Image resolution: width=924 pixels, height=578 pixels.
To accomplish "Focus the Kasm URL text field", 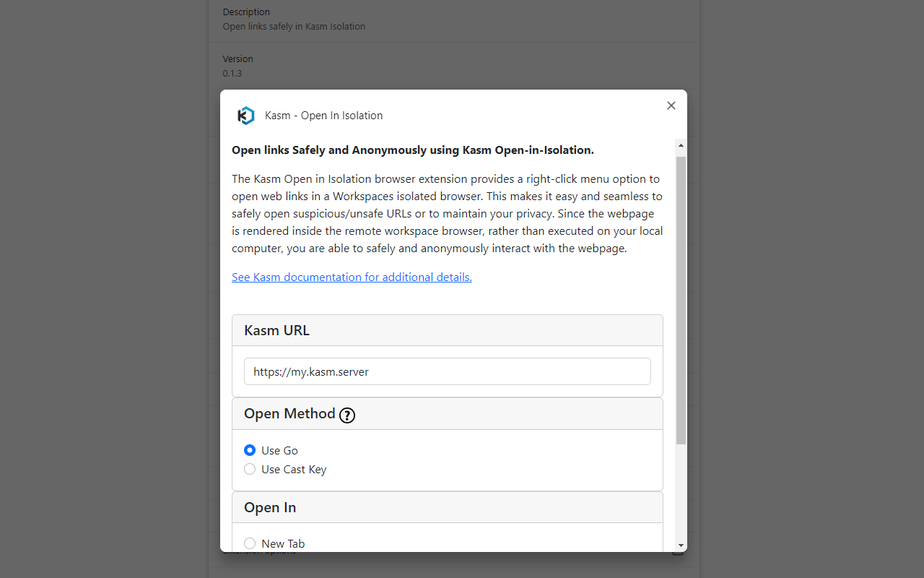I will pos(448,371).
